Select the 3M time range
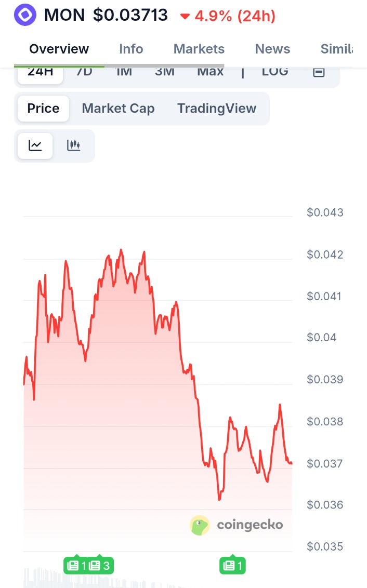The height and width of the screenshot is (588, 367). click(165, 72)
